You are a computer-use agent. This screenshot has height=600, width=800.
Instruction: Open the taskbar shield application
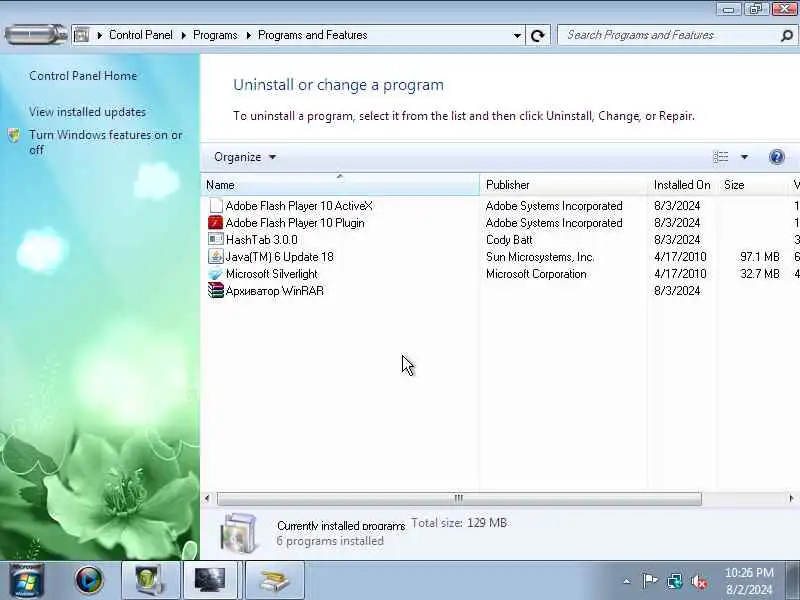pos(150,581)
